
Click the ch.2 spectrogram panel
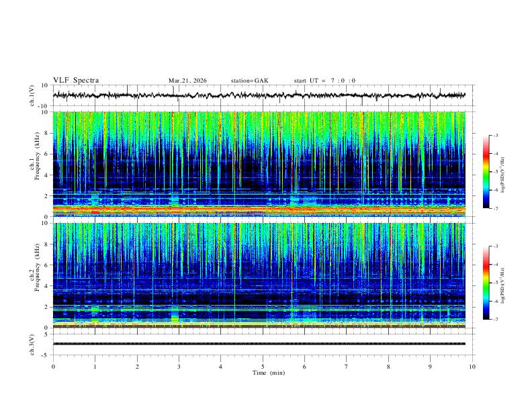point(259,275)
